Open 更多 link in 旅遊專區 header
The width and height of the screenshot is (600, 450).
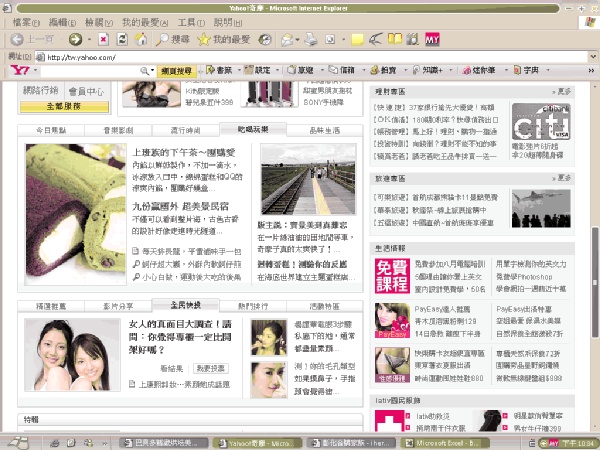562,178
